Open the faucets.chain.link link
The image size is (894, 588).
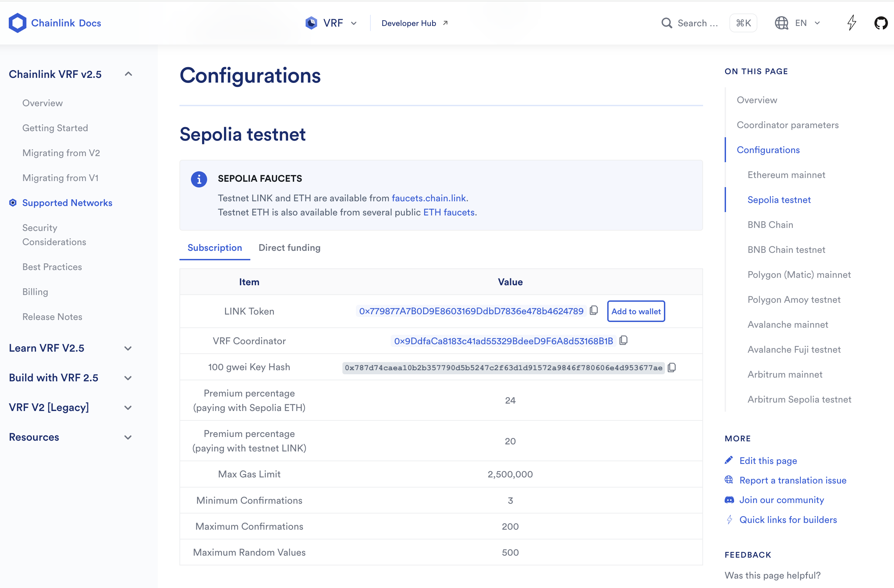428,198
